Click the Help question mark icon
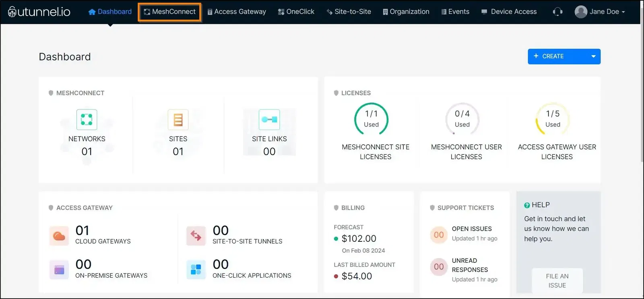Viewport: 644px width, 299px height. pyautogui.click(x=527, y=206)
